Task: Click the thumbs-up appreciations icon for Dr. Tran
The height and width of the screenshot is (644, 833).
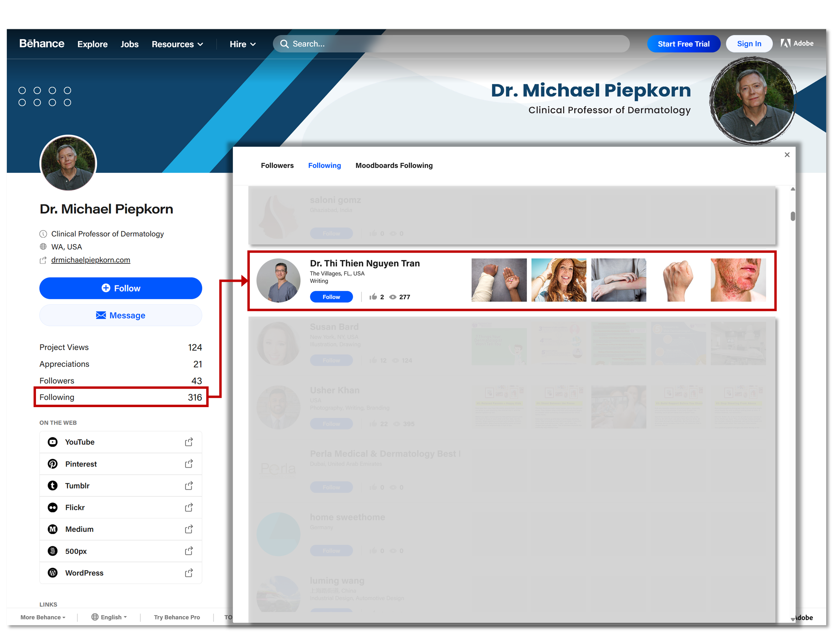Action: click(373, 297)
